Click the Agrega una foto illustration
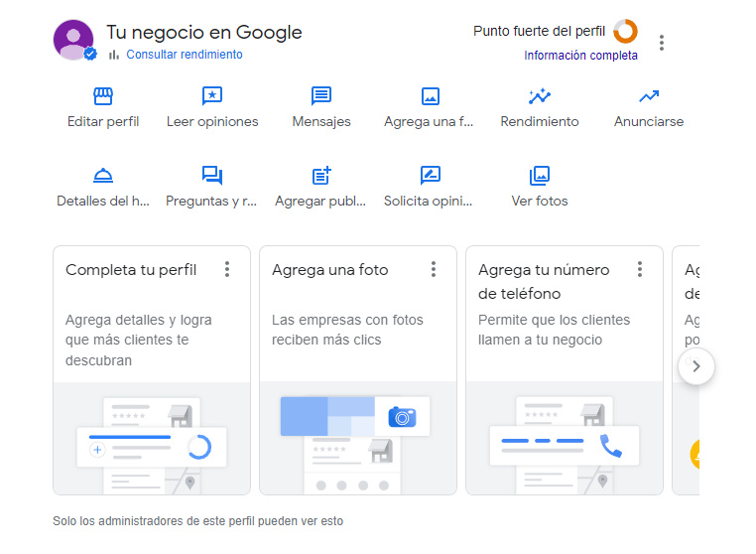The width and height of the screenshot is (756, 554). pos(358,438)
